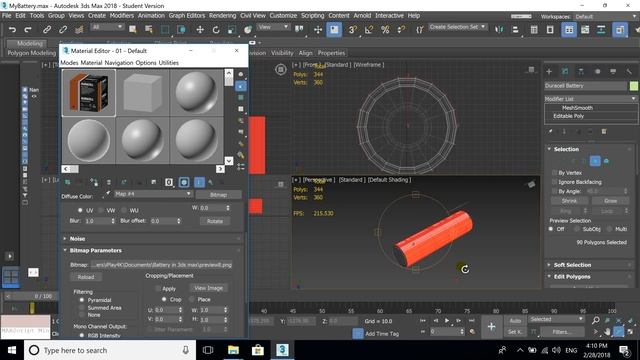640x360 pixels.
Task: Open the selection filter All dropdown
Action: click(107, 27)
